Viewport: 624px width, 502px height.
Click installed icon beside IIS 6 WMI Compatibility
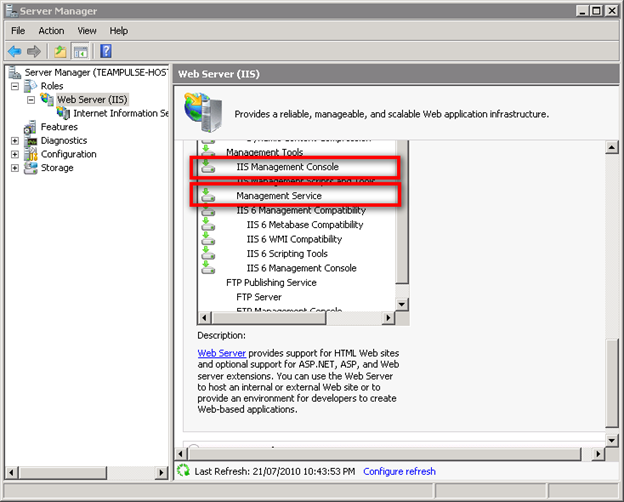coord(208,239)
